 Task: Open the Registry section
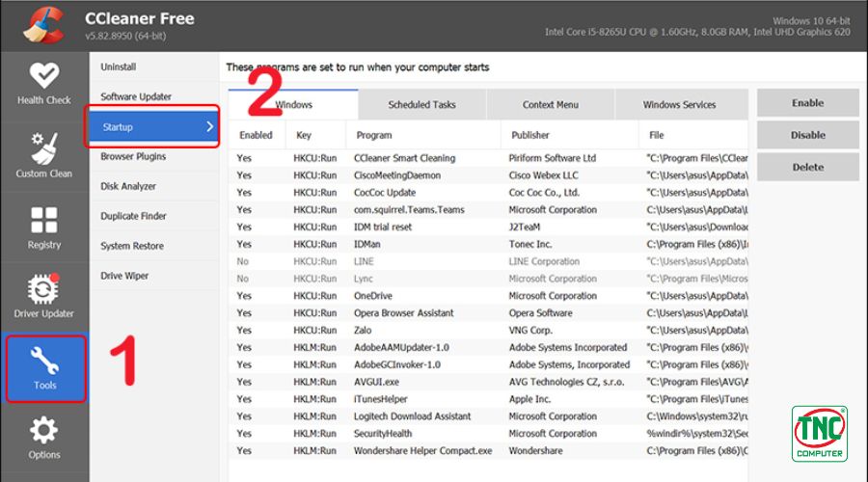click(43, 228)
